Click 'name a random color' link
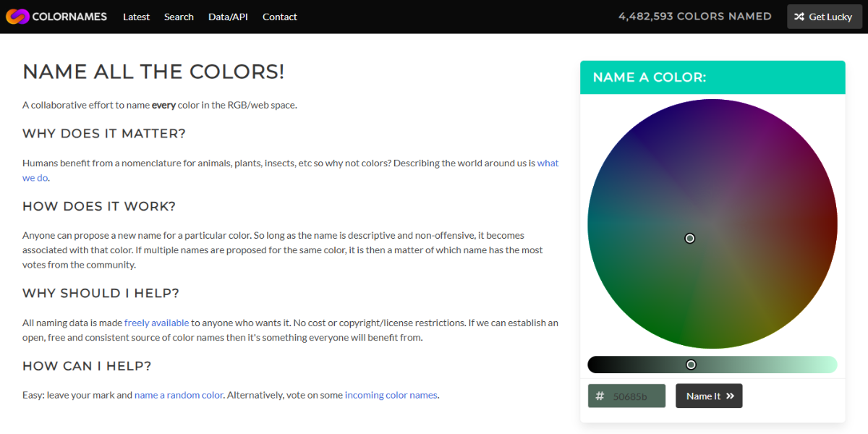 click(179, 395)
